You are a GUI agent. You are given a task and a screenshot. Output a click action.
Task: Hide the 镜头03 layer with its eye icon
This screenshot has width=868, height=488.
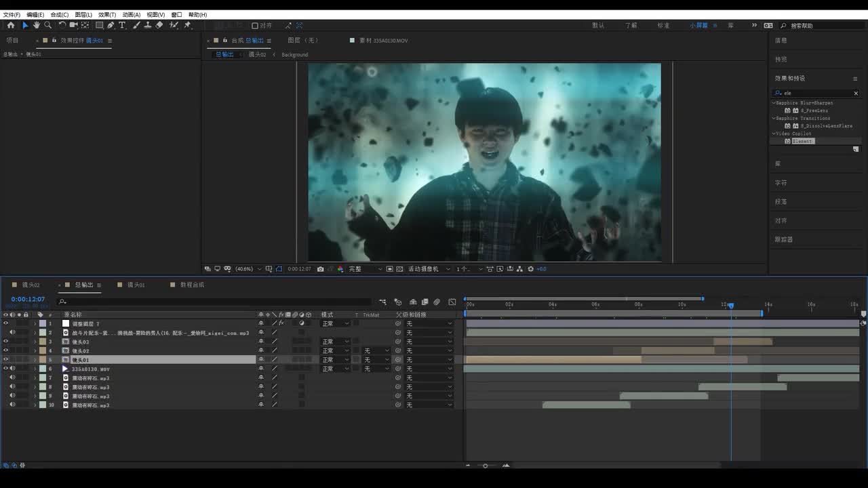[x=5, y=342]
